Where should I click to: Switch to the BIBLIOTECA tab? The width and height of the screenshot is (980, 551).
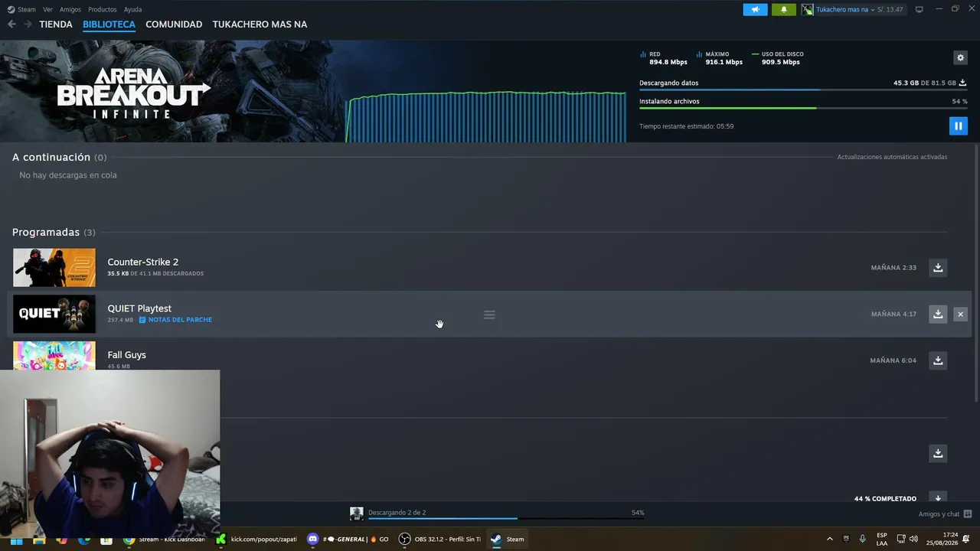tap(109, 24)
